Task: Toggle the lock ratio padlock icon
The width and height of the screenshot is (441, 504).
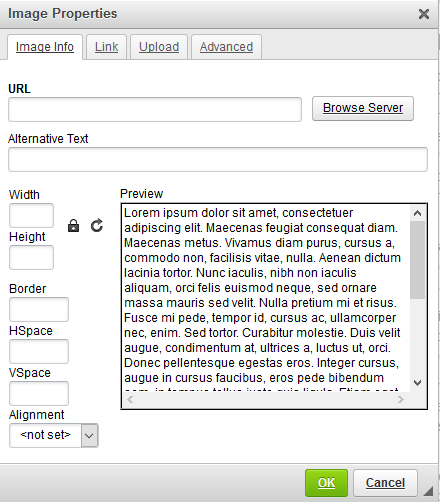Action: tap(73, 226)
